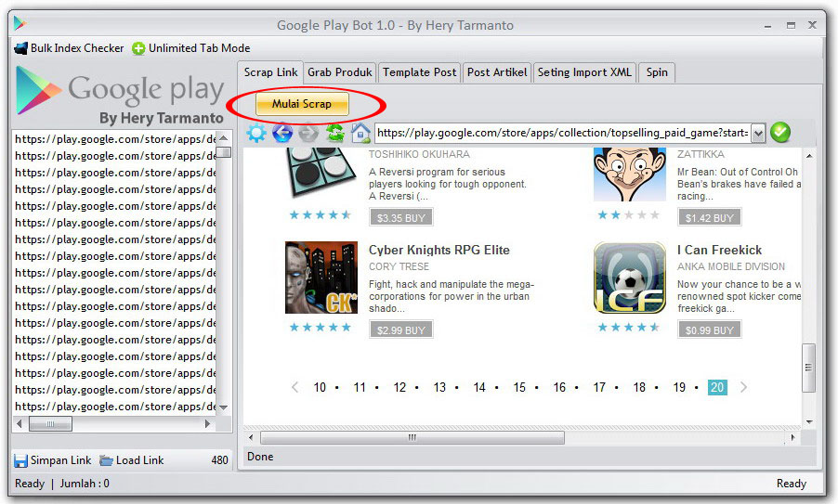Click the 480 link count label
The height and width of the screenshot is (504, 838).
[x=219, y=460]
